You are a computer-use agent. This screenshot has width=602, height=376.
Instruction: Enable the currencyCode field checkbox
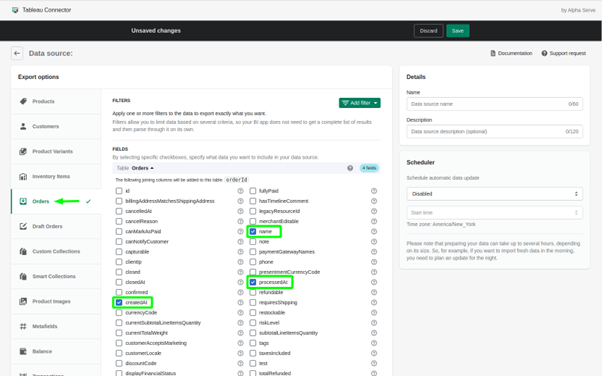pyautogui.click(x=119, y=313)
